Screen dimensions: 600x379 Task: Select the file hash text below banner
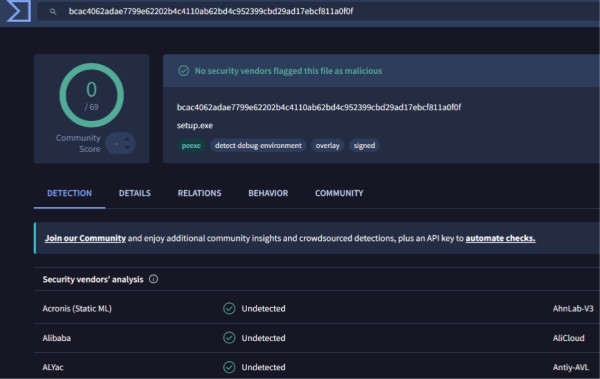click(x=319, y=107)
